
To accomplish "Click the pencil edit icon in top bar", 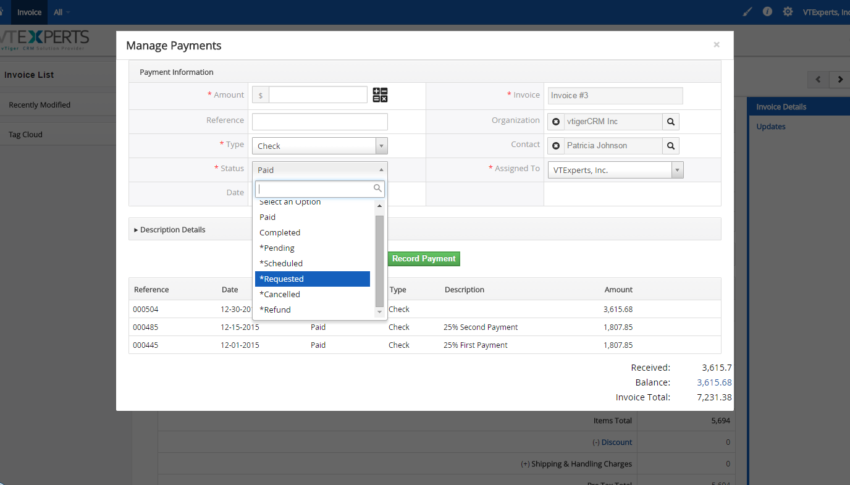I will (747, 11).
